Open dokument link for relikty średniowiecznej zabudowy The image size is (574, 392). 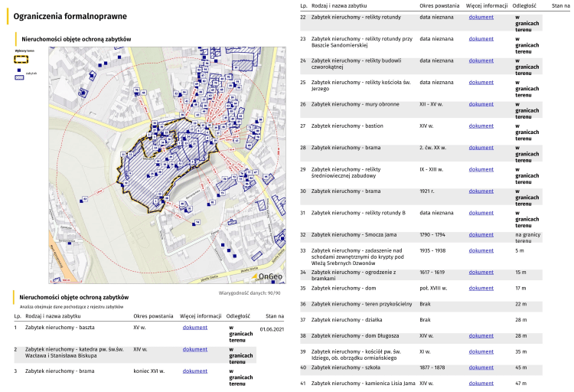pyautogui.click(x=481, y=170)
